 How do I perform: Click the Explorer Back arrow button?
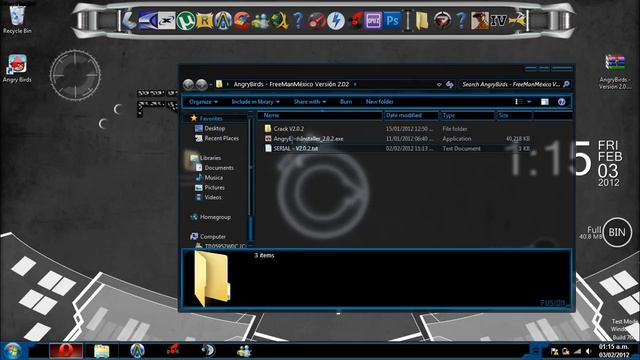coord(188,84)
